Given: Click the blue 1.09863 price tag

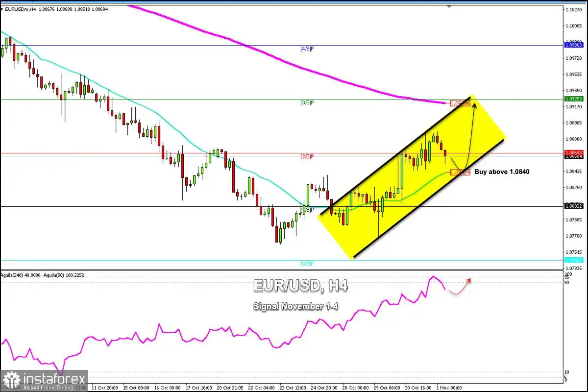Looking at the screenshot, I should click(574, 45).
